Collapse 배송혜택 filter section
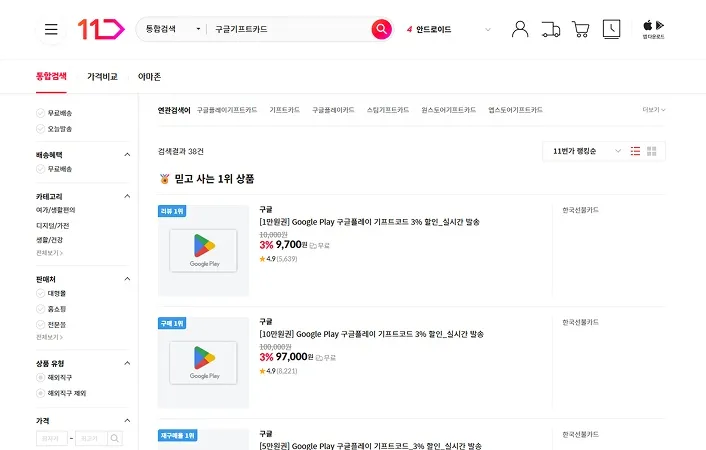Image resolution: width=706 pixels, height=450 pixels. (127, 155)
